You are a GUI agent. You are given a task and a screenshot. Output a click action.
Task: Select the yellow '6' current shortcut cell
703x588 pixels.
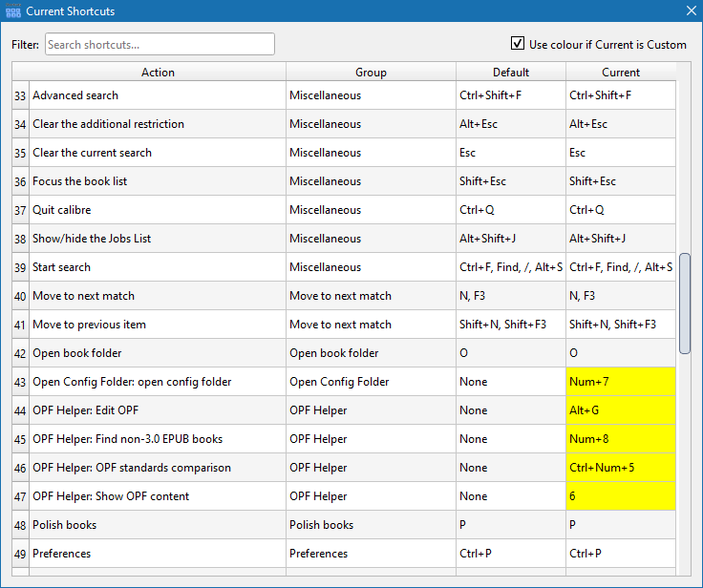point(621,496)
